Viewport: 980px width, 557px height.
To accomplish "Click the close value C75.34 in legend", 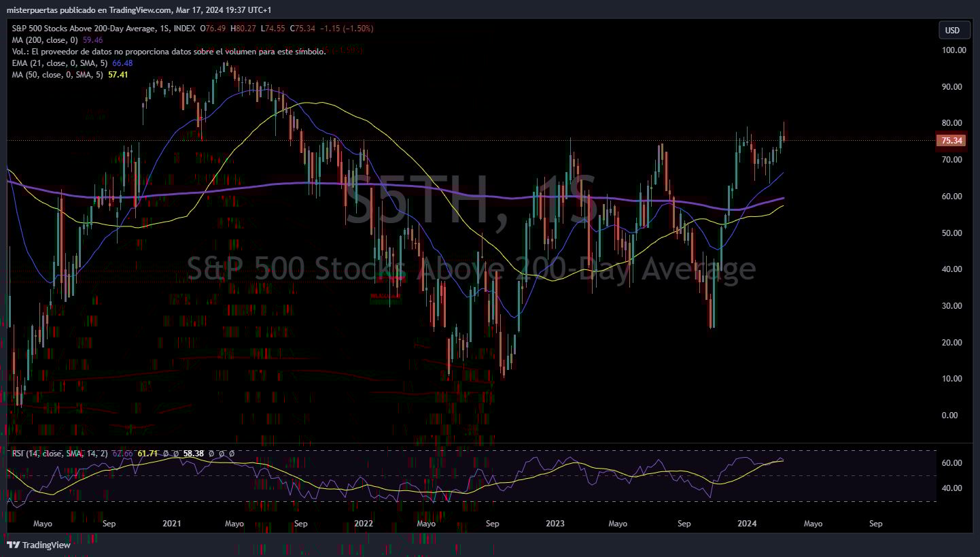I will [302, 29].
